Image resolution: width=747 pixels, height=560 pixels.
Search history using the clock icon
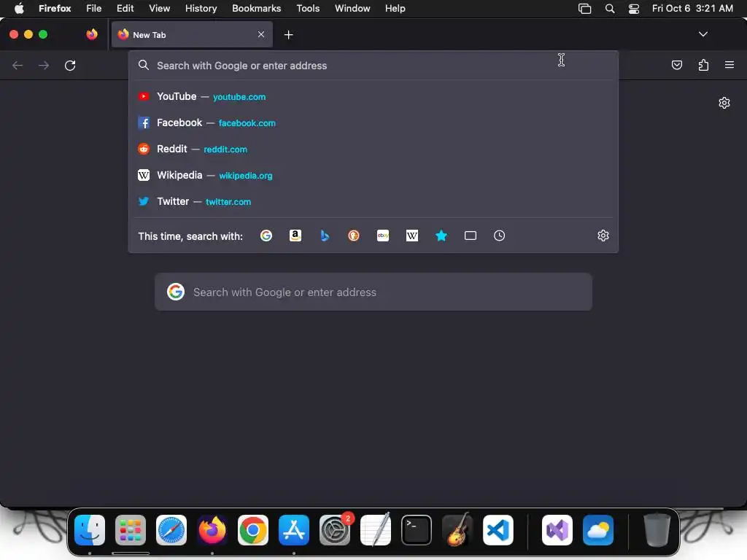click(x=499, y=236)
